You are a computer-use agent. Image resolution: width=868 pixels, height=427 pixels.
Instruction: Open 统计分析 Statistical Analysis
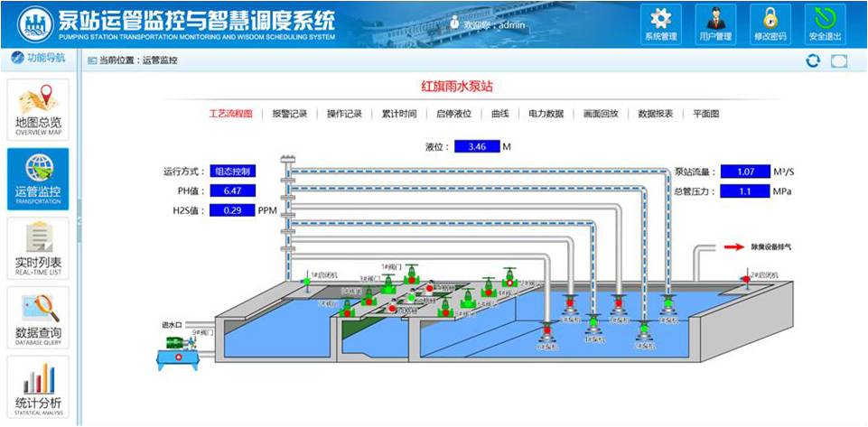point(38,388)
